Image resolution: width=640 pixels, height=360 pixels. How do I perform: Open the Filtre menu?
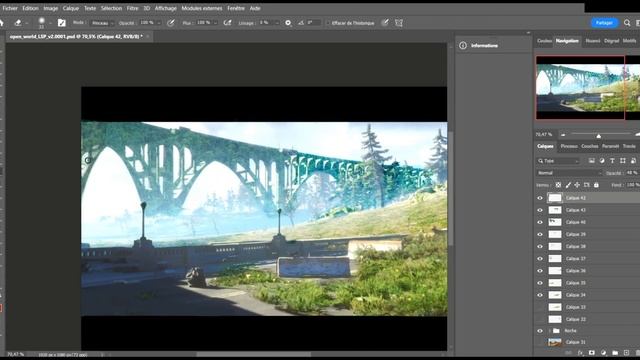(x=132, y=8)
